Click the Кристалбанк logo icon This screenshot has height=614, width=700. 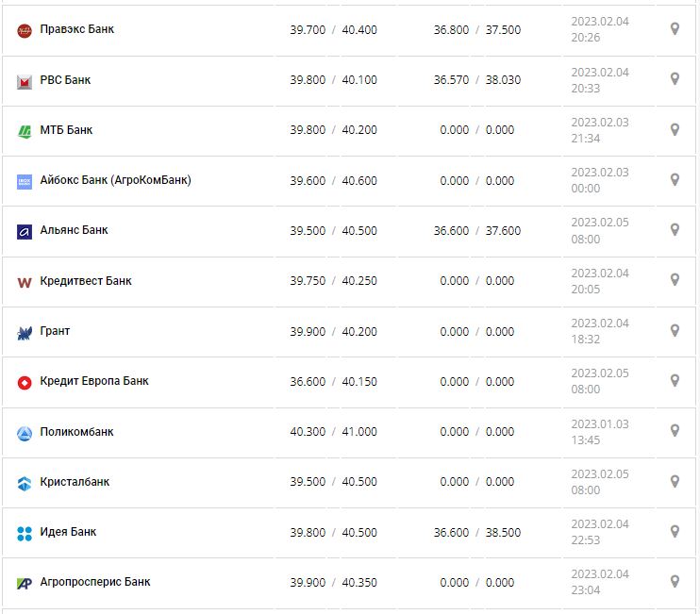pos(25,483)
